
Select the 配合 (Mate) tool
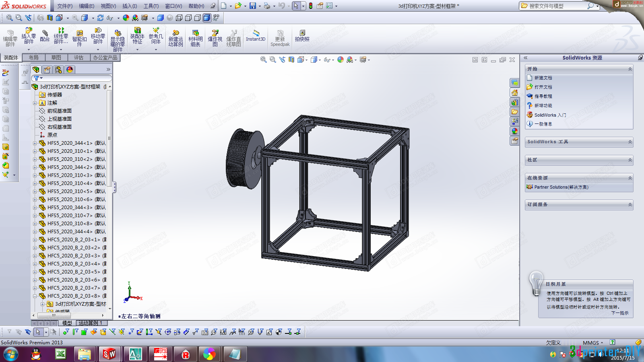(x=45, y=36)
